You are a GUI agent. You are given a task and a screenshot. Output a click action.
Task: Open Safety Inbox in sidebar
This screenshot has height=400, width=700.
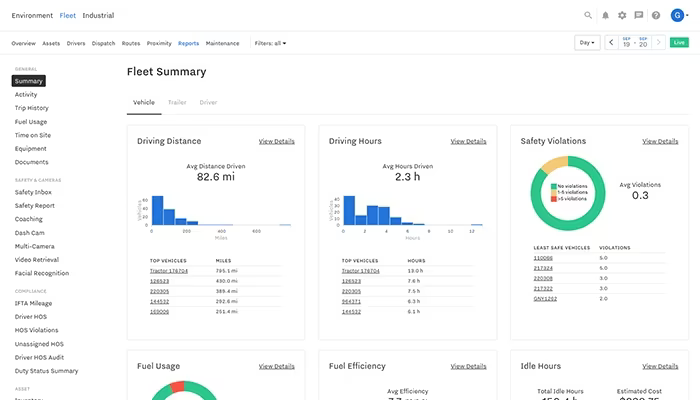click(x=33, y=192)
